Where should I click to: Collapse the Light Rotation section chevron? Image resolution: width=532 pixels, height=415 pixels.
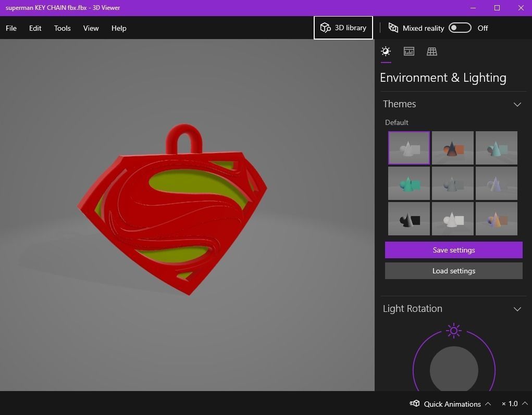[x=517, y=309]
